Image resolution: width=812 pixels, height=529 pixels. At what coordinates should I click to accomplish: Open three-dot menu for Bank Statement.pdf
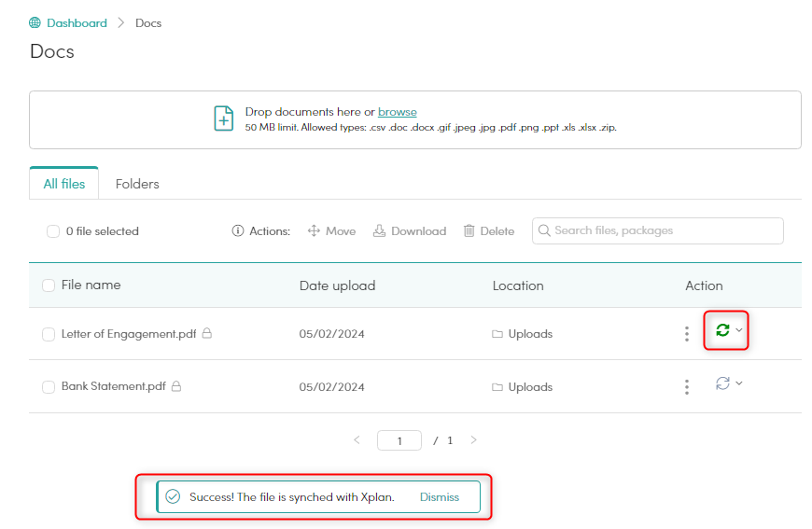tap(687, 386)
